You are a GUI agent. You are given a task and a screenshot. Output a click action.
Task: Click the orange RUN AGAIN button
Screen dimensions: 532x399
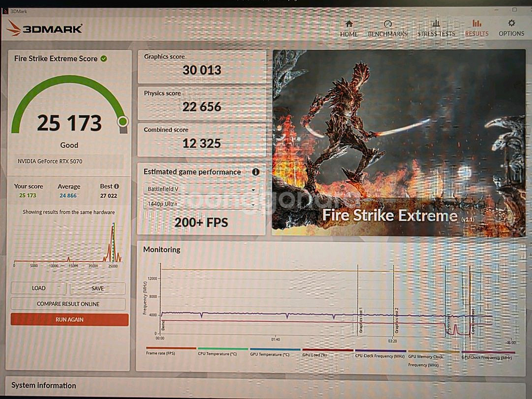tap(69, 320)
